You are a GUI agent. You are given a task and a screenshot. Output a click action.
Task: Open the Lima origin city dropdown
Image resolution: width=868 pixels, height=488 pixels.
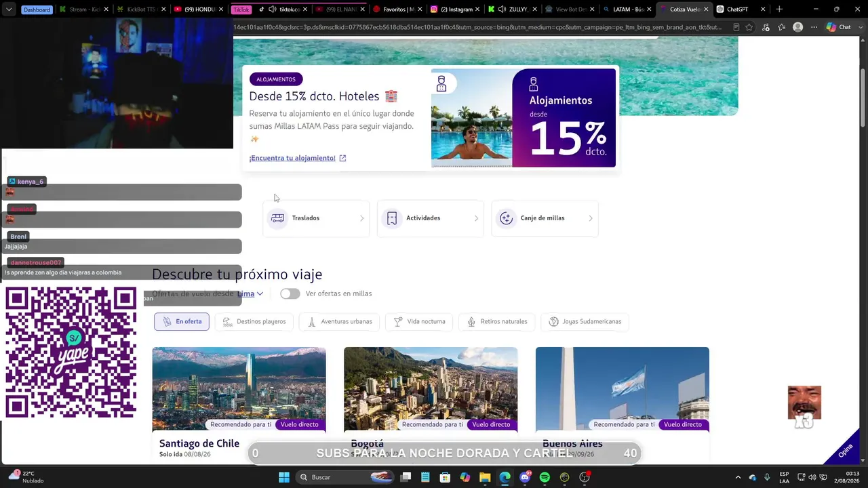click(250, 293)
